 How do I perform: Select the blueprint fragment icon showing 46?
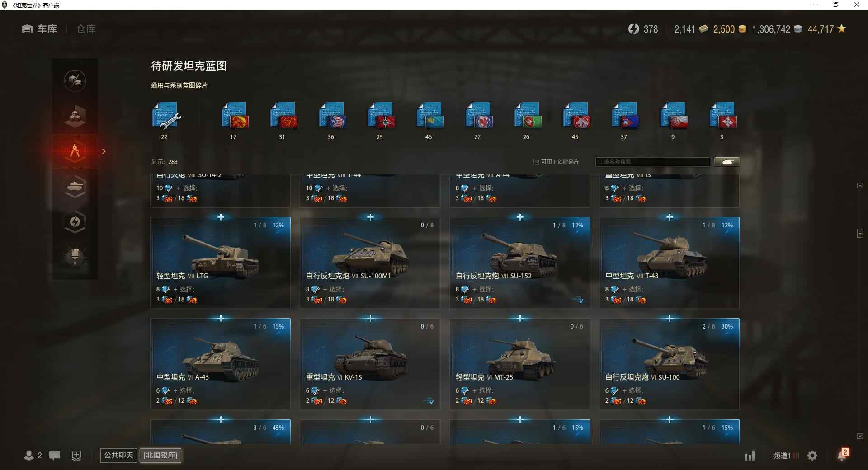[430, 116]
